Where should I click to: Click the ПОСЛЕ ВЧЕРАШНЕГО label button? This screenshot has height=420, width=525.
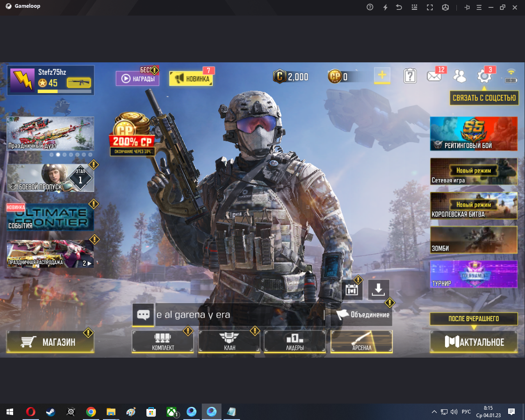coord(474,319)
